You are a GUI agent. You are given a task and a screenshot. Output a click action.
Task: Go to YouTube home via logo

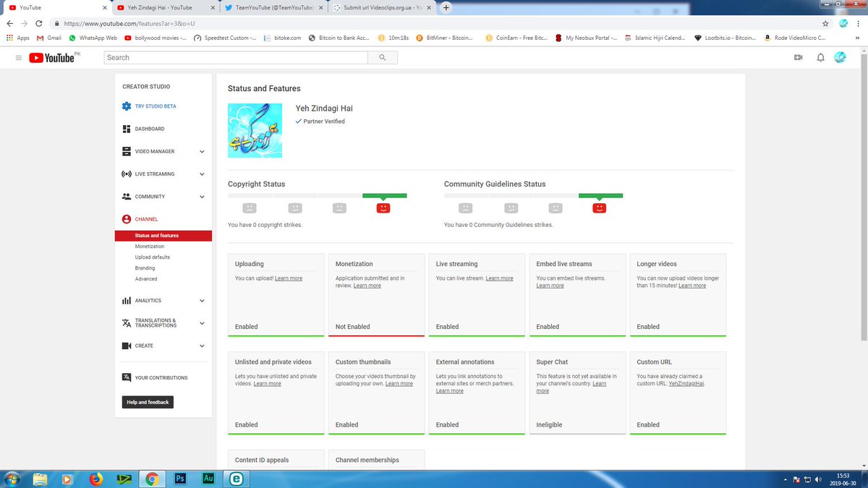[52, 58]
